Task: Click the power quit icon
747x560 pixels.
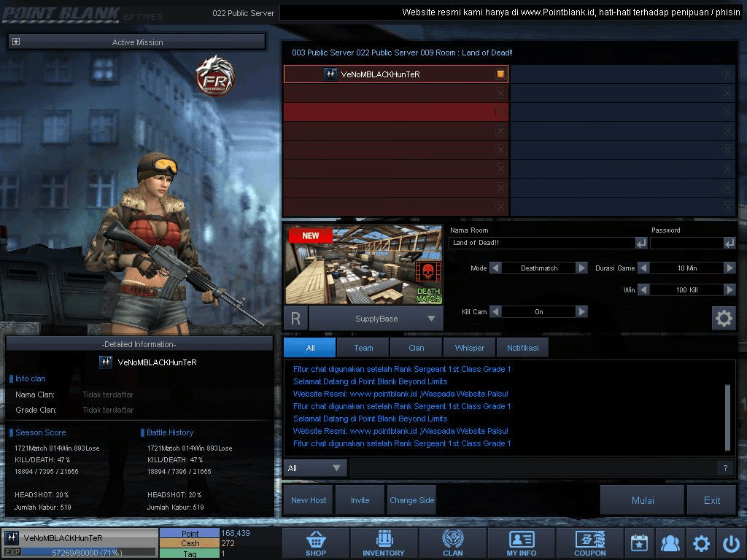Action: click(731, 542)
